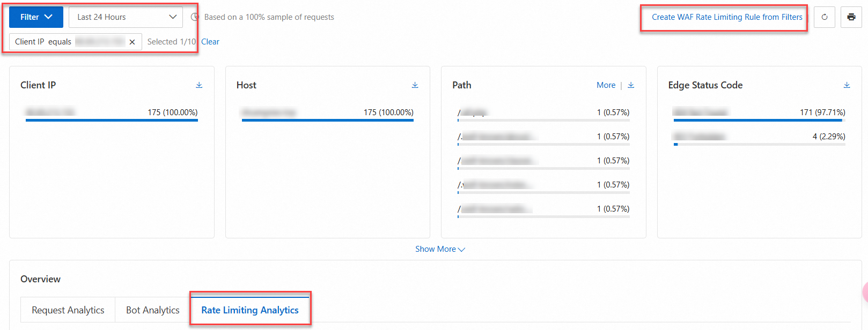Download the Path card data
The image size is (868, 330).
point(631,85)
